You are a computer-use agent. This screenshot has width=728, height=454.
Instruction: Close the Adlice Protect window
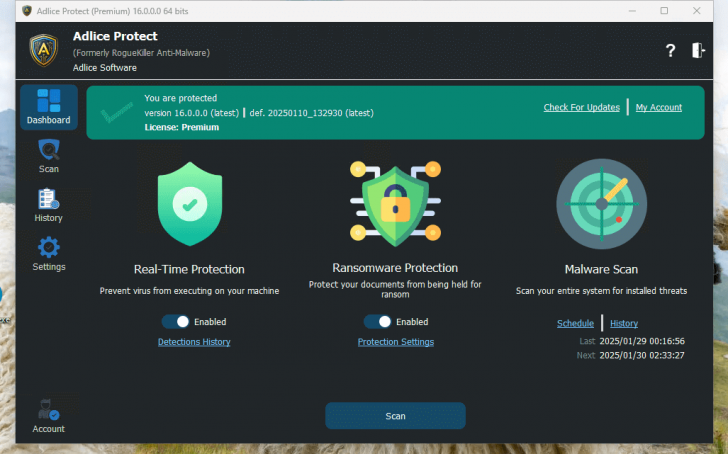[x=696, y=11]
